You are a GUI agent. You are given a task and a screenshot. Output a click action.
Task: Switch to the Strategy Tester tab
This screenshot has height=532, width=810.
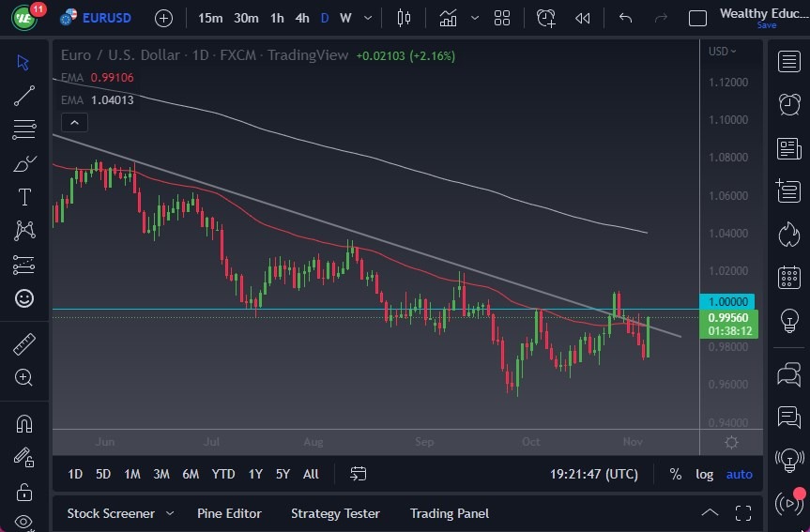click(335, 513)
